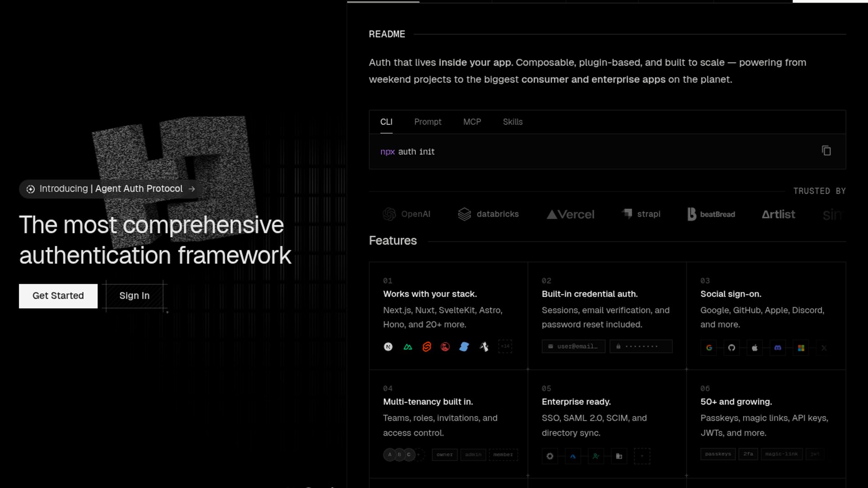Viewport: 868px width, 488px height.
Task: Click the beatBread logo
Action: coord(711,214)
